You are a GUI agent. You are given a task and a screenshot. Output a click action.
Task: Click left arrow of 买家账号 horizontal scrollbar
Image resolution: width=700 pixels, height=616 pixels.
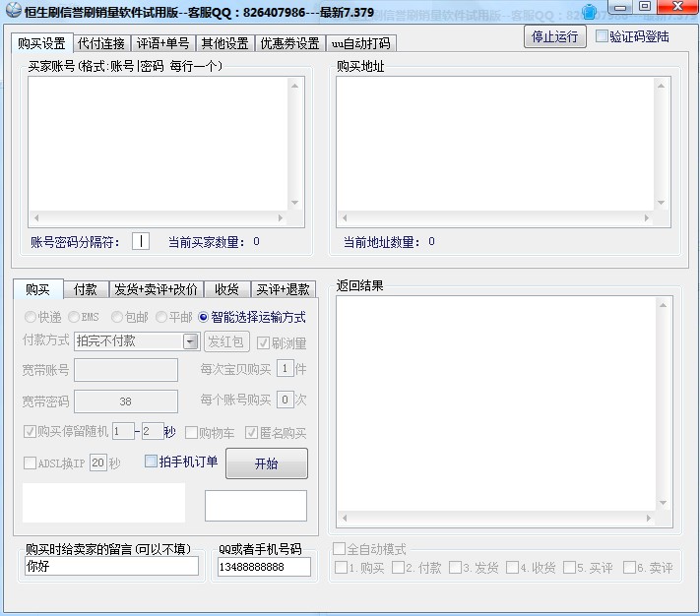(36, 217)
